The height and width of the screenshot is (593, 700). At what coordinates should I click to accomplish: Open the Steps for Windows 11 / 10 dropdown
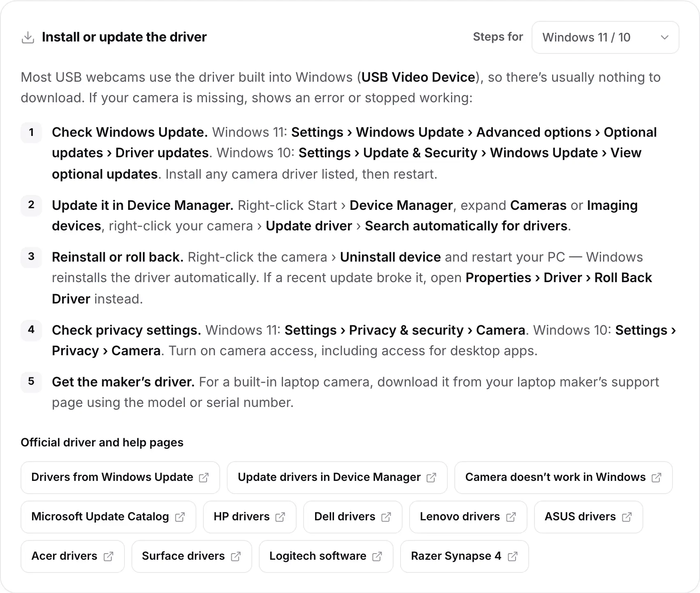[605, 37]
